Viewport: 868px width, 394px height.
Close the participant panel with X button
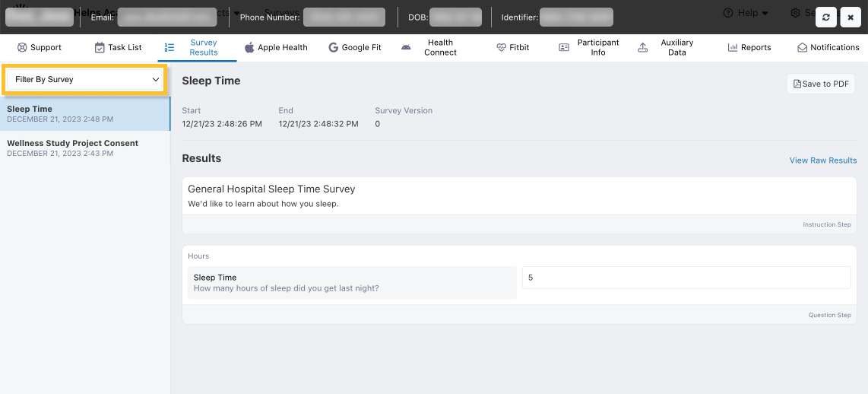(x=851, y=17)
